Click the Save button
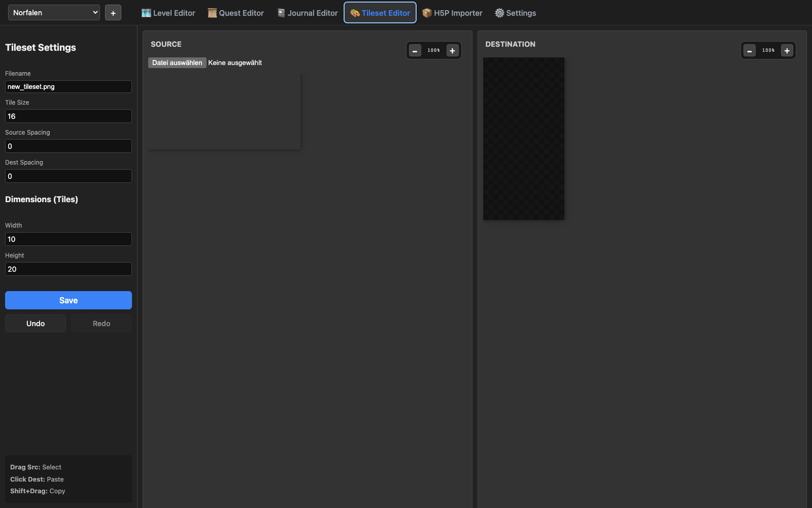This screenshot has height=508, width=812. (68, 300)
